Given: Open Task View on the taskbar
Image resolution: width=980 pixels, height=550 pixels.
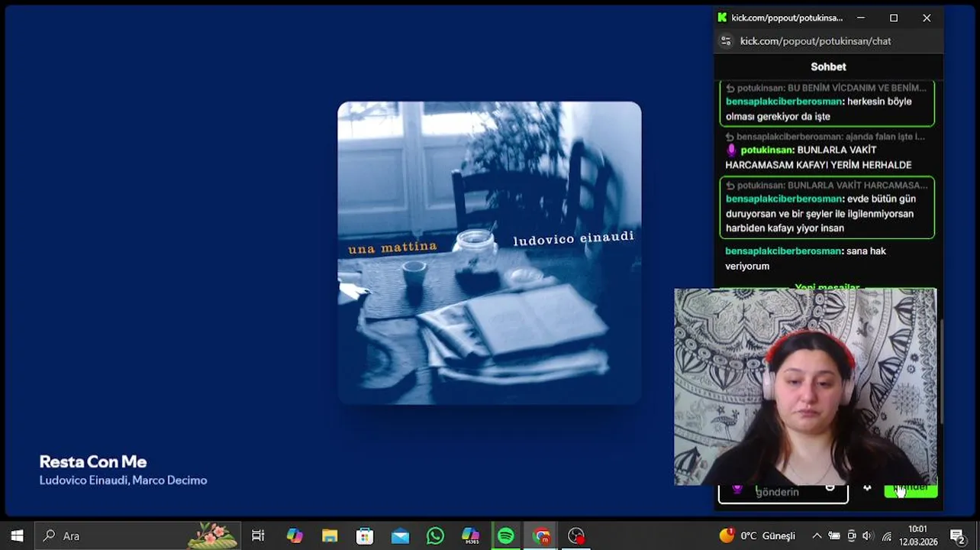Looking at the screenshot, I should click(258, 535).
